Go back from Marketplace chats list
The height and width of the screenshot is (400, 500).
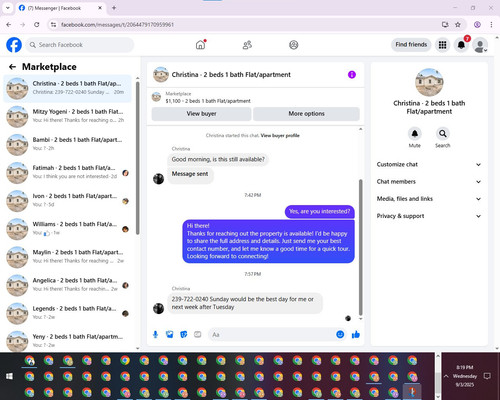12,67
